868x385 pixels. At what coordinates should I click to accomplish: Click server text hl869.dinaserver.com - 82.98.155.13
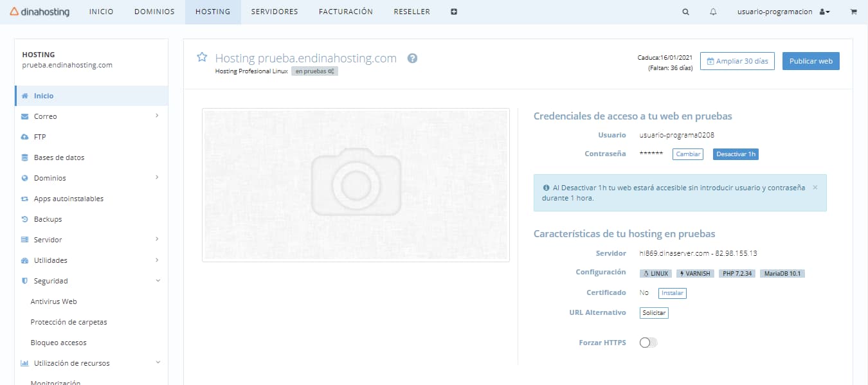698,253
